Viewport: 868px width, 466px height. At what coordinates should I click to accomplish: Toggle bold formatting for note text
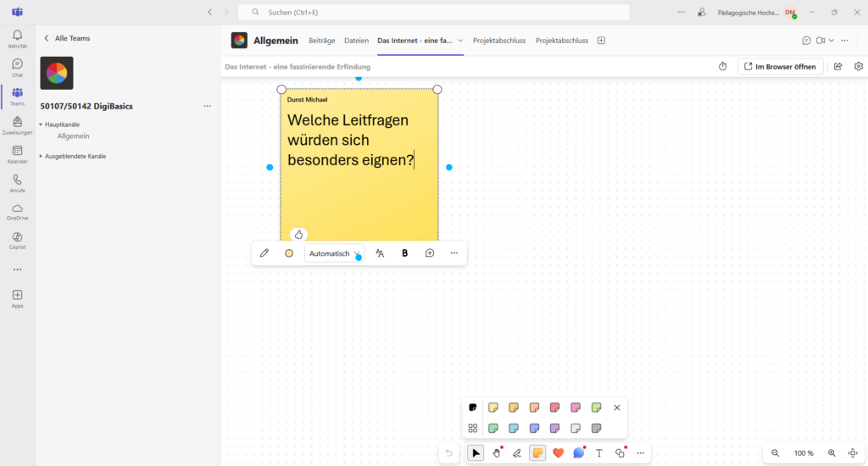click(x=404, y=253)
